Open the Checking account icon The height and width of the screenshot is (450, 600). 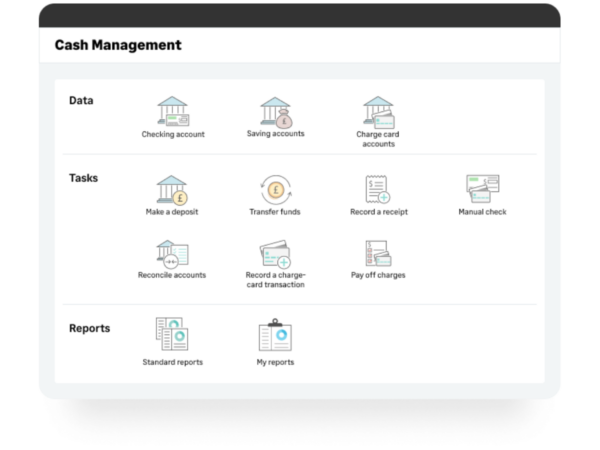pos(173,111)
